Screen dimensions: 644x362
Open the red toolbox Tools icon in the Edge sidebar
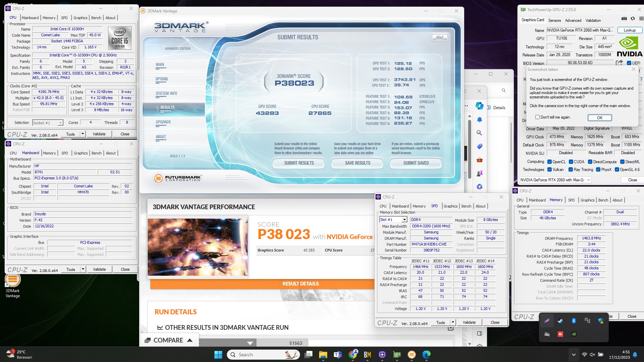click(479, 160)
